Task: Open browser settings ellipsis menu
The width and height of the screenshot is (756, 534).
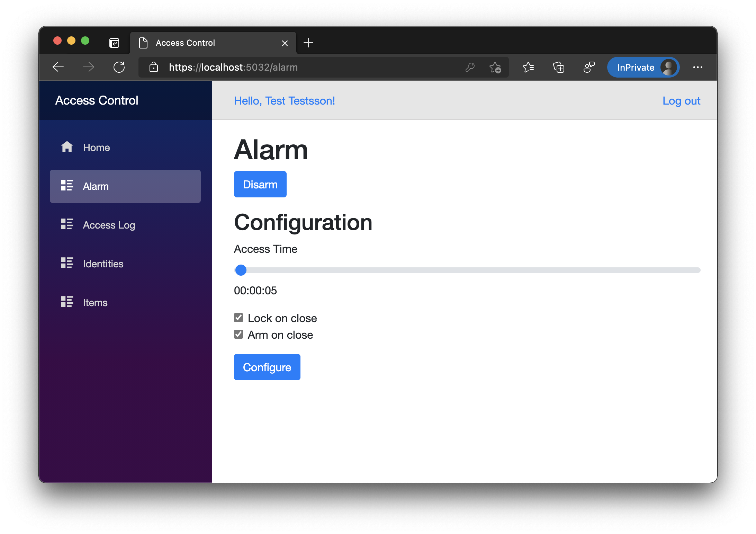Action: [697, 67]
